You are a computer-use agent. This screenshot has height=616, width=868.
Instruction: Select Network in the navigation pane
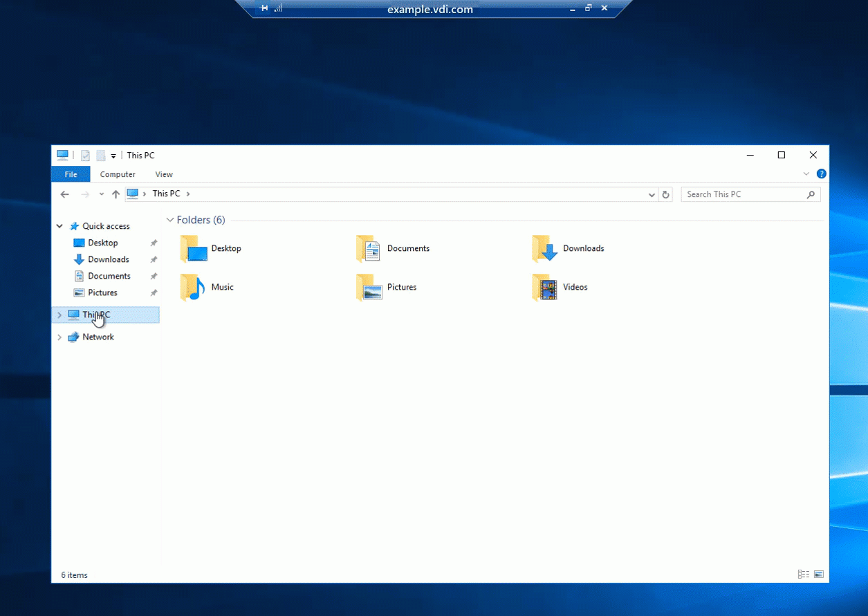(98, 337)
